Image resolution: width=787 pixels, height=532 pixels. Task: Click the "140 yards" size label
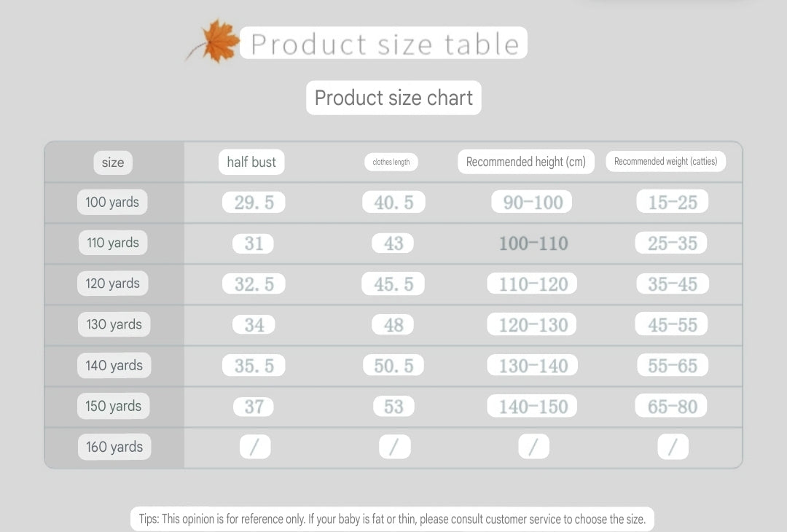pyautogui.click(x=114, y=366)
